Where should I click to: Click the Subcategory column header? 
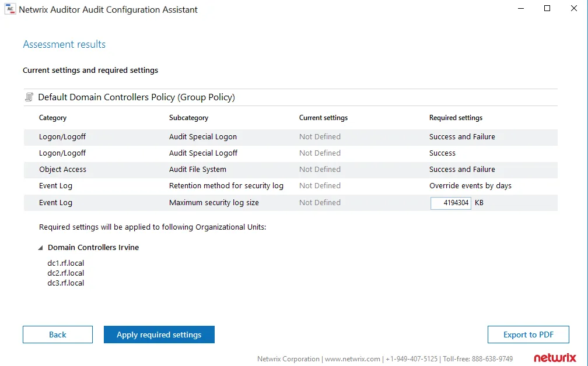click(x=188, y=118)
